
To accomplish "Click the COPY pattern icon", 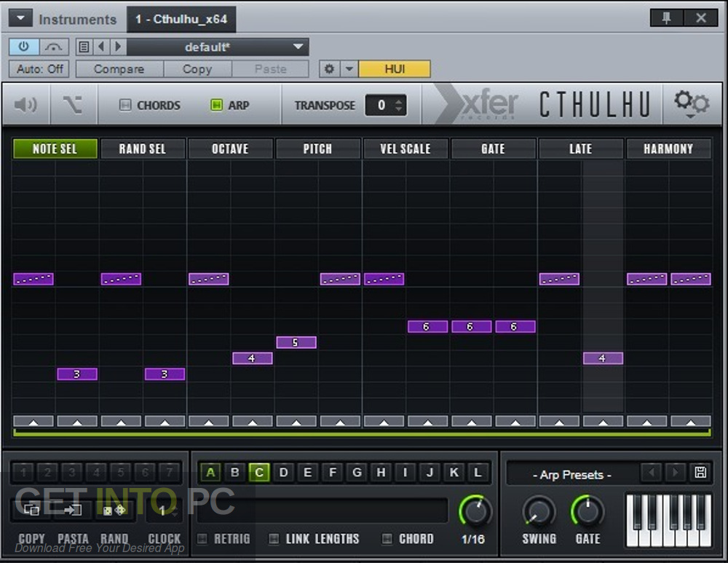I will click(x=31, y=510).
